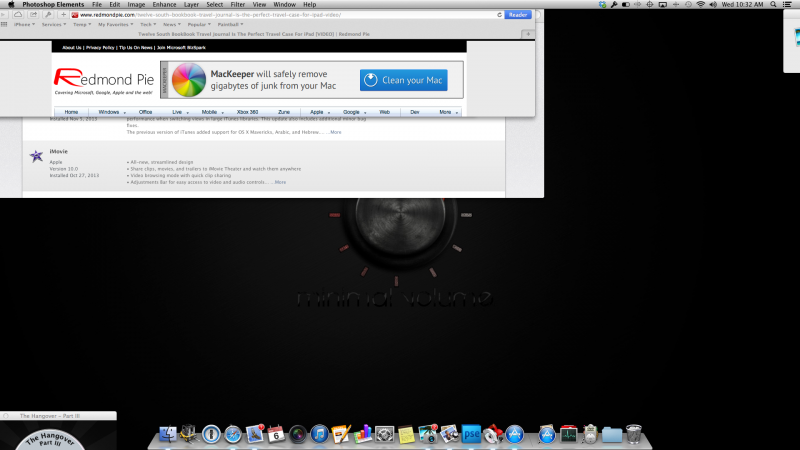The width and height of the screenshot is (800, 450).
Task: Open Numbers bar-chart icon in Dock
Action: (363, 434)
